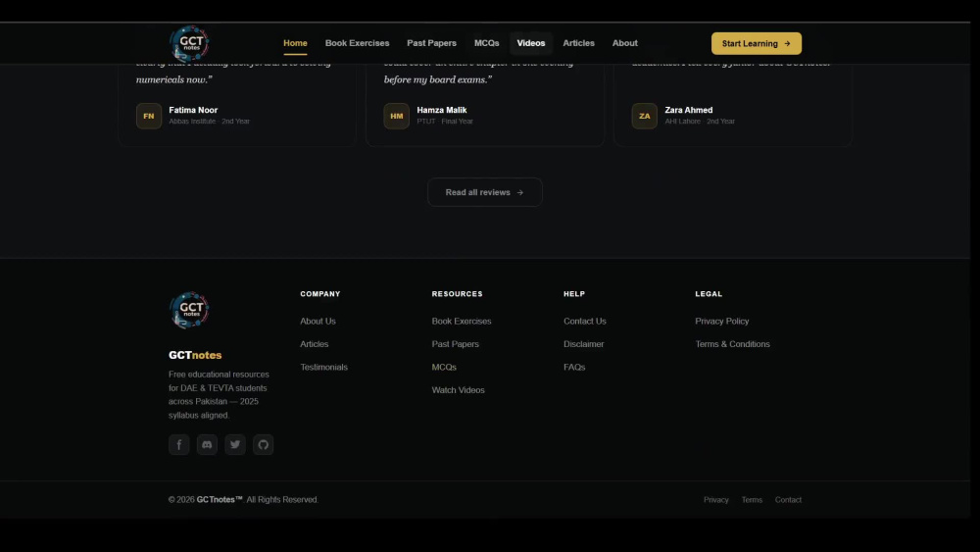Click Terms in the bottom bar
Viewport: 980px width, 552px height.
(x=752, y=500)
